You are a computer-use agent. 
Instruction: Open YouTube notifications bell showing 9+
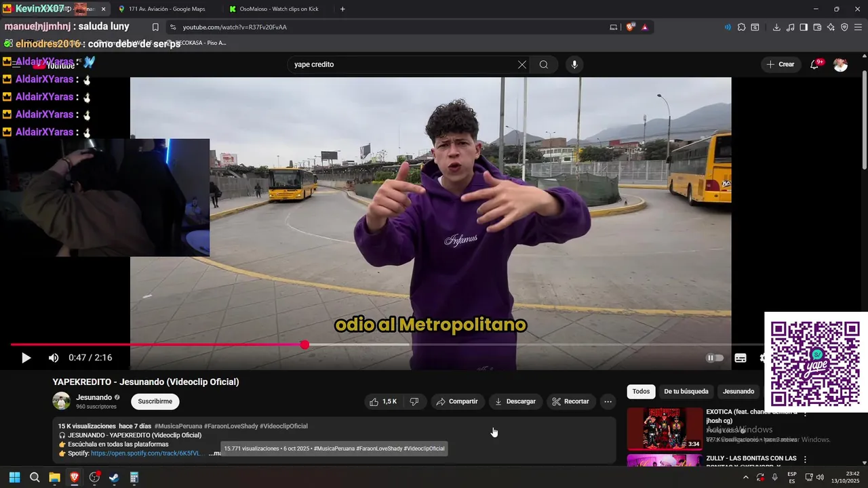pos(815,64)
